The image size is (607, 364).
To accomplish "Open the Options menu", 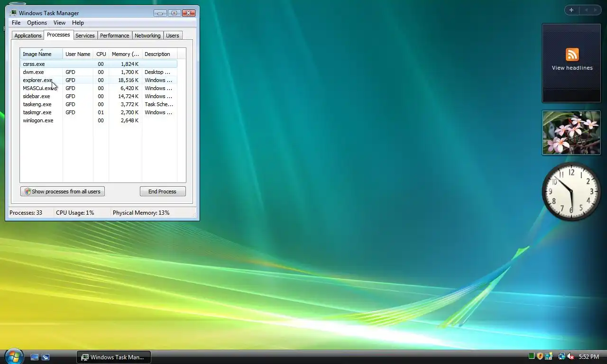I will tap(37, 23).
